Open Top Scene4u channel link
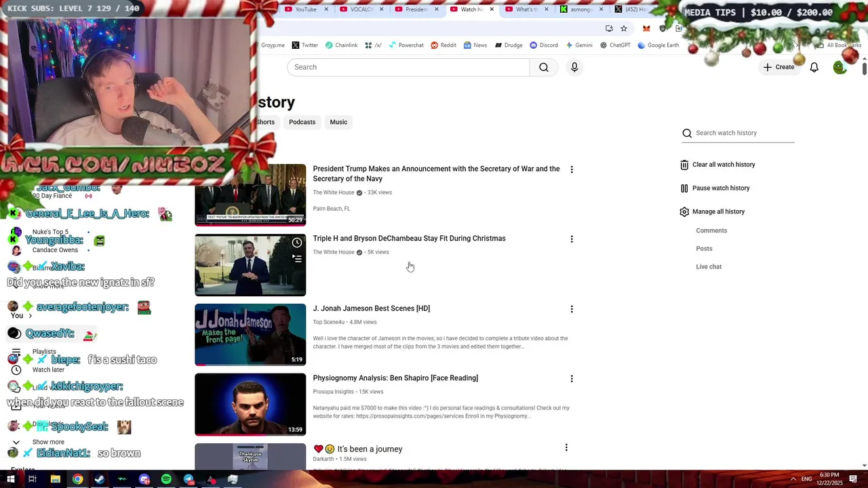Viewport: 868px width, 488px height. coord(329,322)
